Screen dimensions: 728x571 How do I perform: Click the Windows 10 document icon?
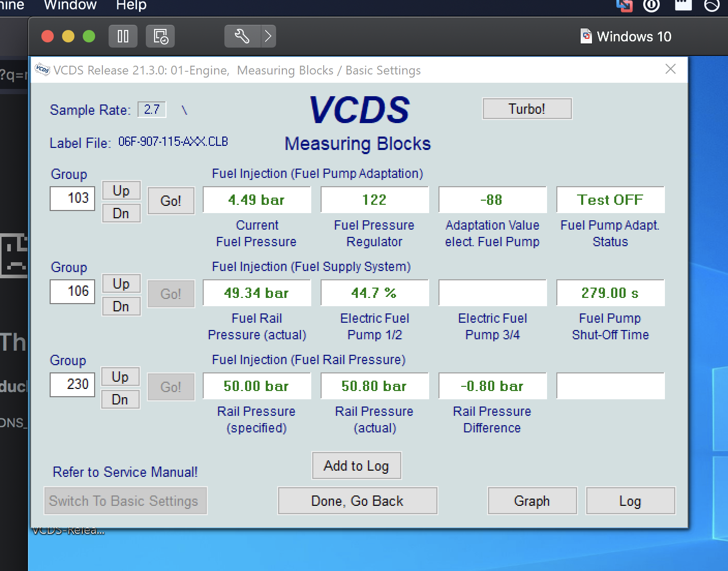point(586,36)
